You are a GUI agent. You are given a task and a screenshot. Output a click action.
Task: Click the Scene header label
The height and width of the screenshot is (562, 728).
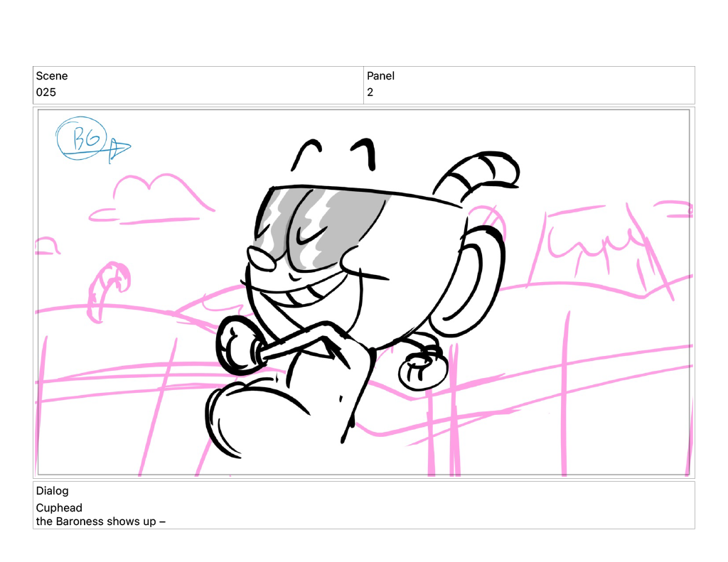(x=52, y=76)
